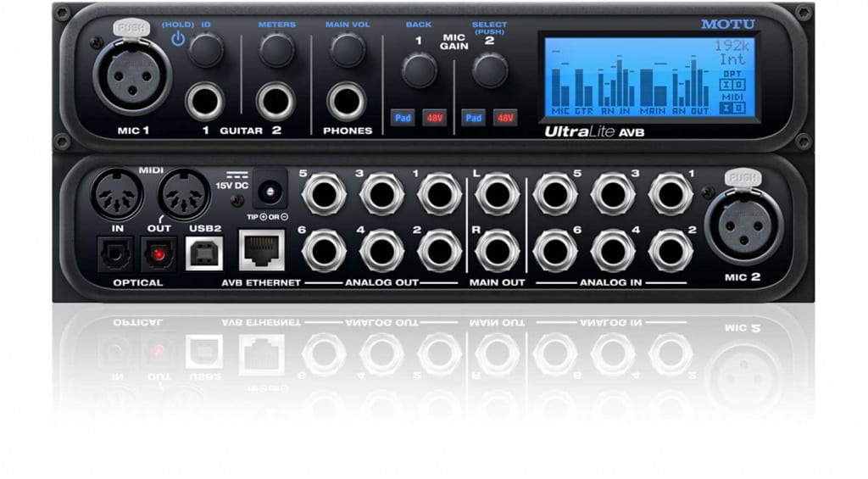
Task: Click the blue power icon near ID knob
Action: (178, 39)
